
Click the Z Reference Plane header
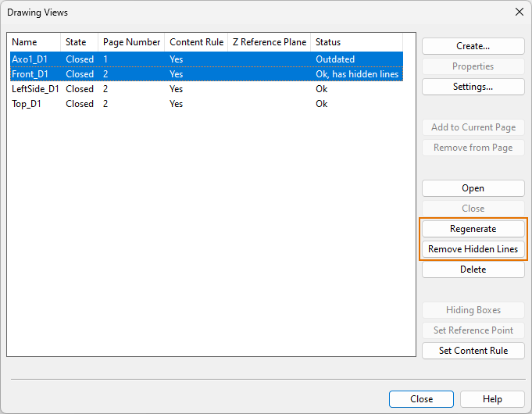click(269, 42)
